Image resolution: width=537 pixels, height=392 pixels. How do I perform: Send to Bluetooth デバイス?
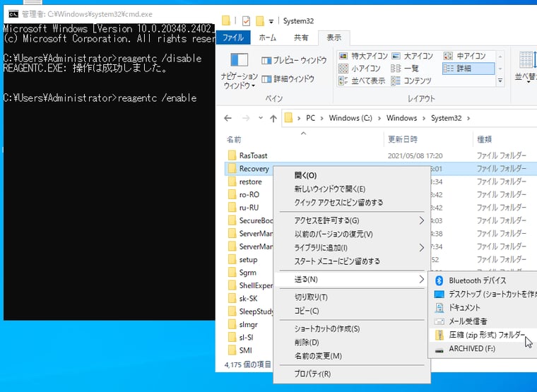point(483,280)
